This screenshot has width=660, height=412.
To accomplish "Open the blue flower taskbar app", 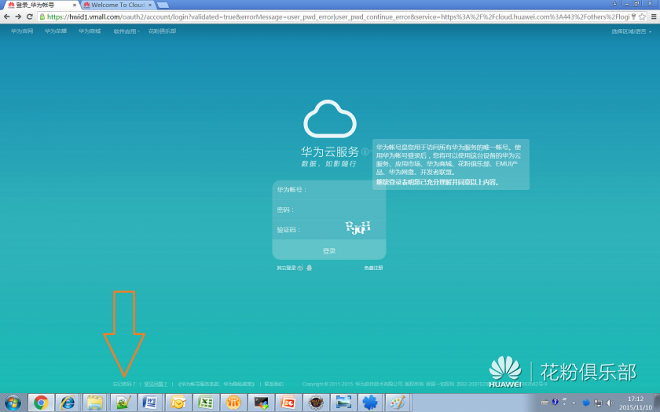I will pyautogui.click(x=370, y=403).
